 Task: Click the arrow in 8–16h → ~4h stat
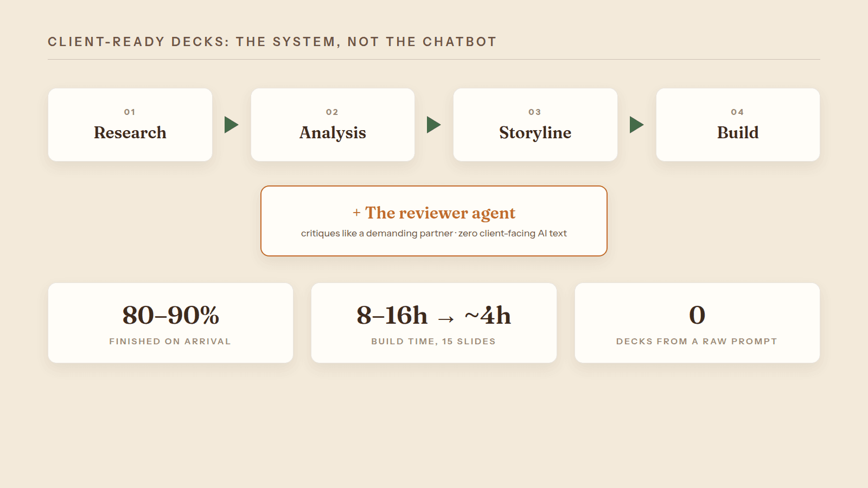[446, 319]
